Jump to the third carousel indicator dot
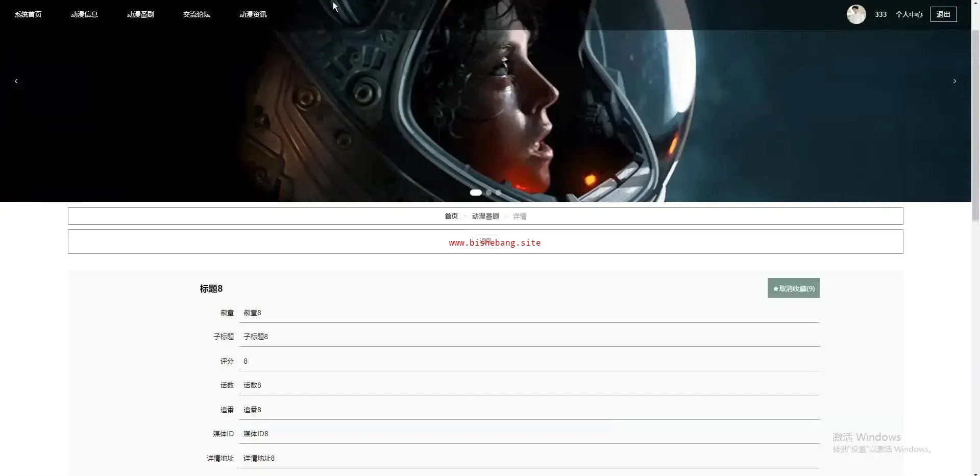 (498, 193)
